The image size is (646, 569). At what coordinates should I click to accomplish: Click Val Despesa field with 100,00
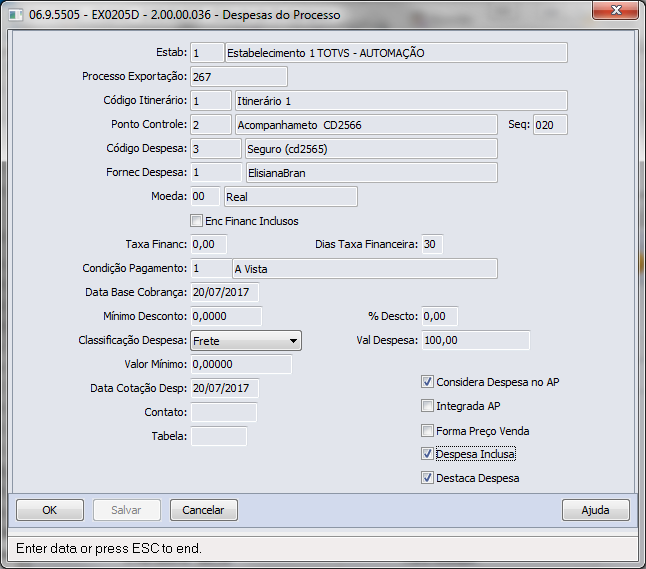(476, 340)
